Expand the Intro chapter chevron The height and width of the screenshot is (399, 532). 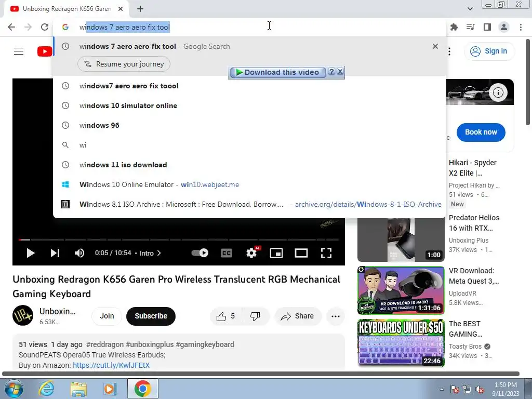[x=159, y=253]
